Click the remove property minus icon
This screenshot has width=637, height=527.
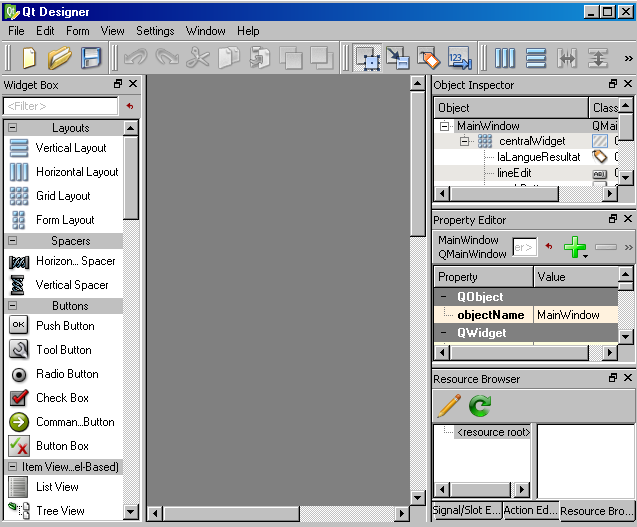[x=606, y=247]
